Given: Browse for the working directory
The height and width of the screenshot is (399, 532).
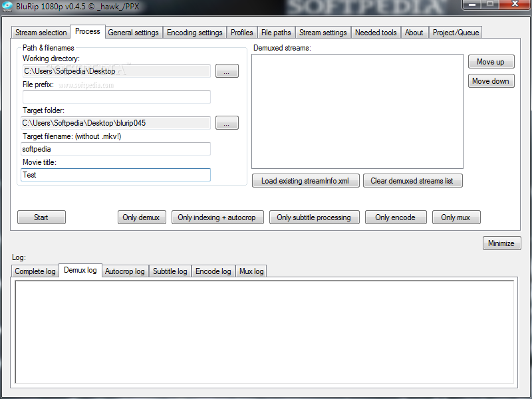Looking at the screenshot, I should [x=227, y=71].
